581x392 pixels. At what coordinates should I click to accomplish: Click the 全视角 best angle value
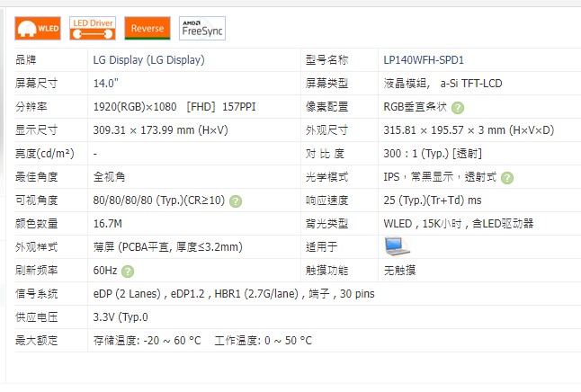pos(109,177)
